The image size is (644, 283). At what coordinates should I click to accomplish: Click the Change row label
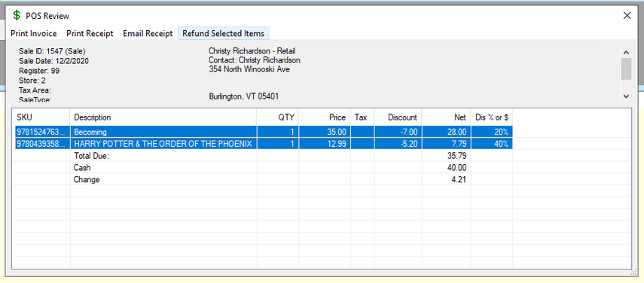(x=87, y=179)
